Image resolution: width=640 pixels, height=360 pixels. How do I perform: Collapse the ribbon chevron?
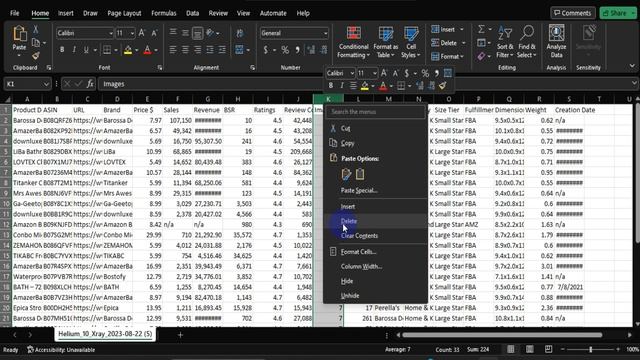(632, 66)
